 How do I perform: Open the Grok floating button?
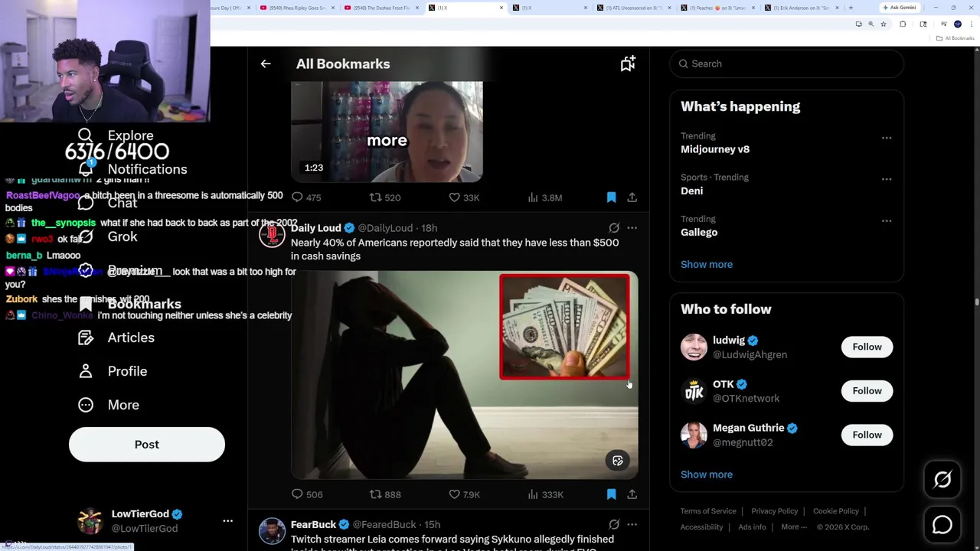tap(942, 480)
